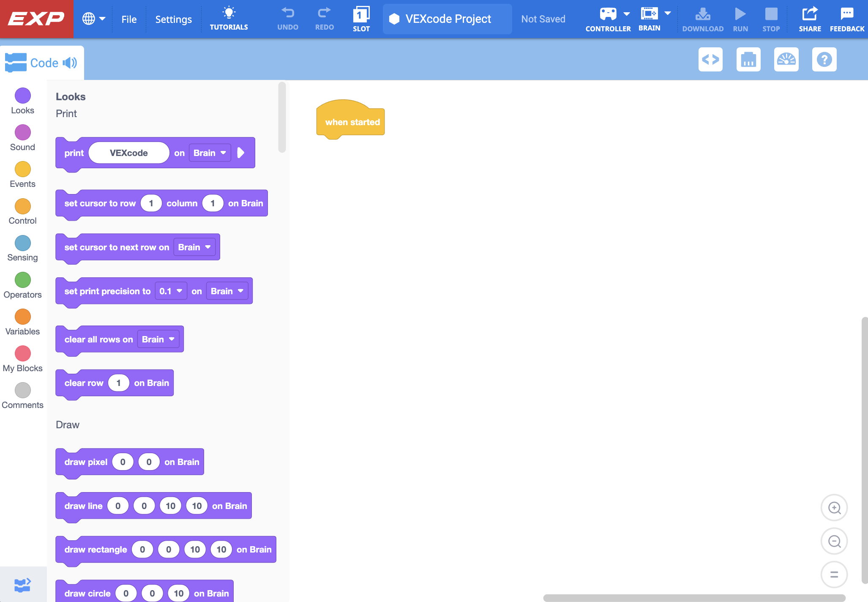The image size is (868, 602).
Task: Open the code viewer with the <> icon
Action: pyautogui.click(x=710, y=60)
